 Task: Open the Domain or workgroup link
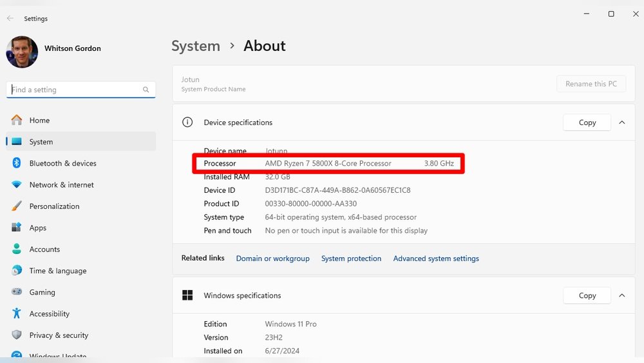pyautogui.click(x=272, y=259)
